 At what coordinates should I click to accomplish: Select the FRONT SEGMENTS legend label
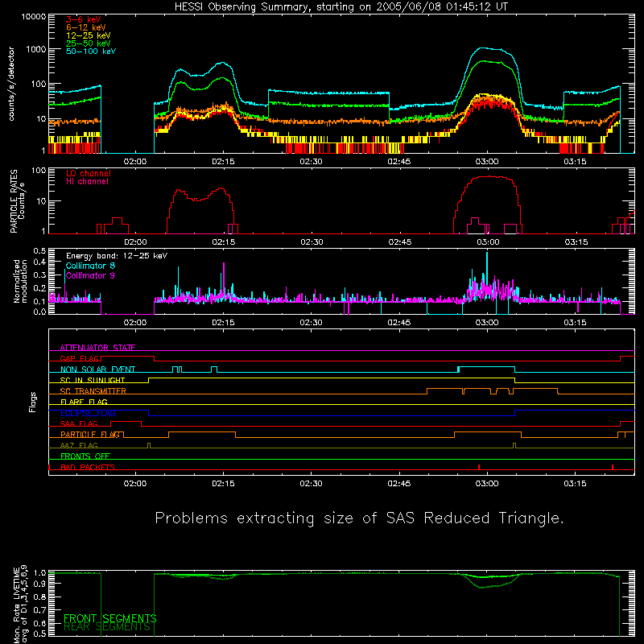pos(110,618)
